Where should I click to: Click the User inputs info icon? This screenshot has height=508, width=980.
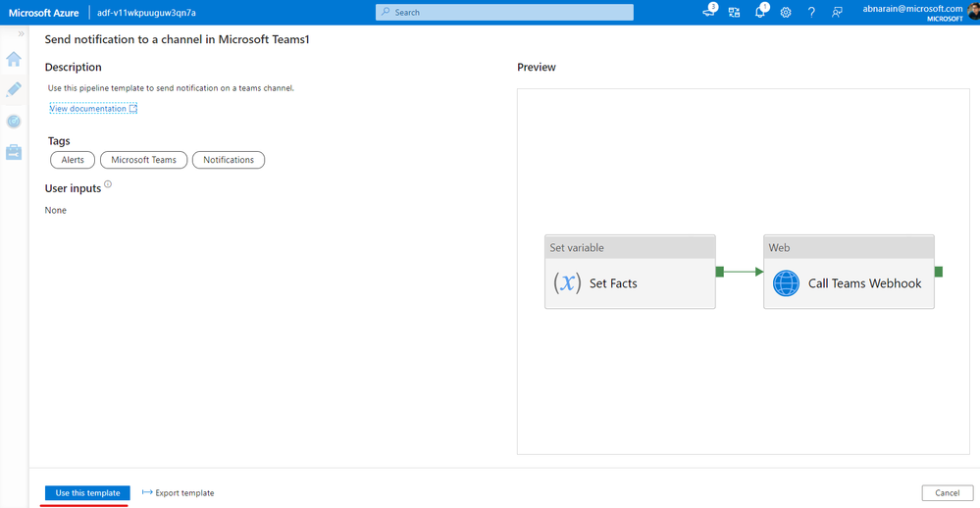point(108,184)
